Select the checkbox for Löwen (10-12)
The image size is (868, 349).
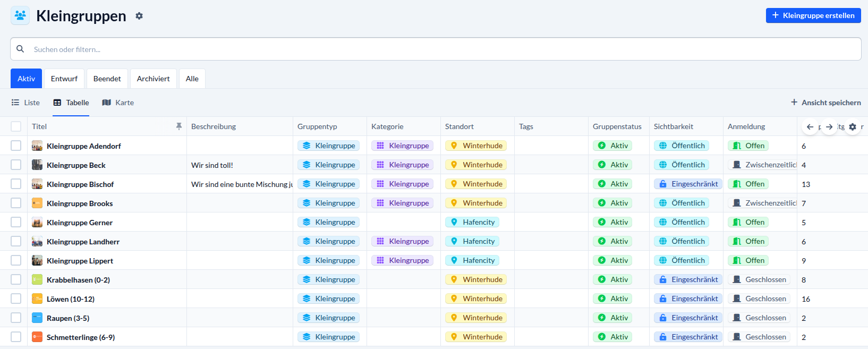tap(16, 299)
